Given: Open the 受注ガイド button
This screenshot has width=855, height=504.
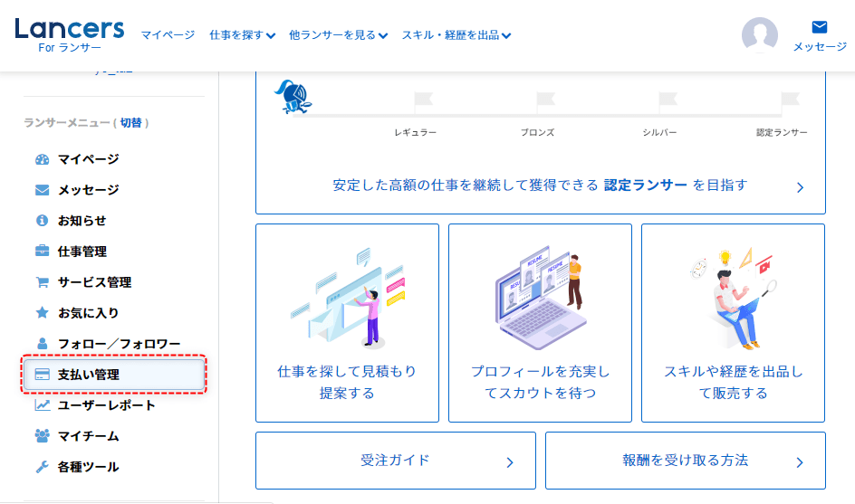Looking at the screenshot, I should (395, 461).
